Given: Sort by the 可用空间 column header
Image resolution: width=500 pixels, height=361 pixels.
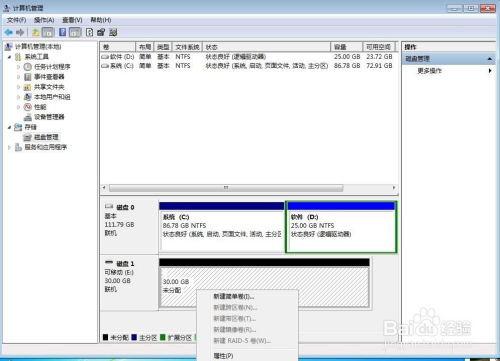Looking at the screenshot, I should point(378,47).
